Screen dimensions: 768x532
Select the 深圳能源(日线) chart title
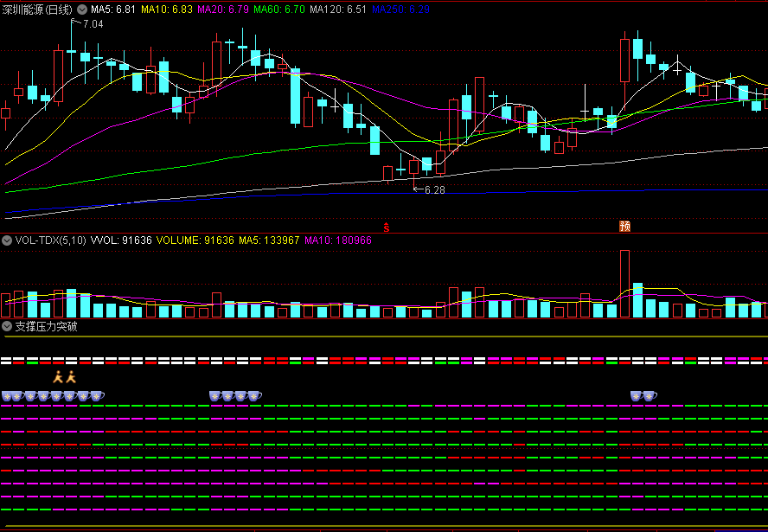point(38,10)
